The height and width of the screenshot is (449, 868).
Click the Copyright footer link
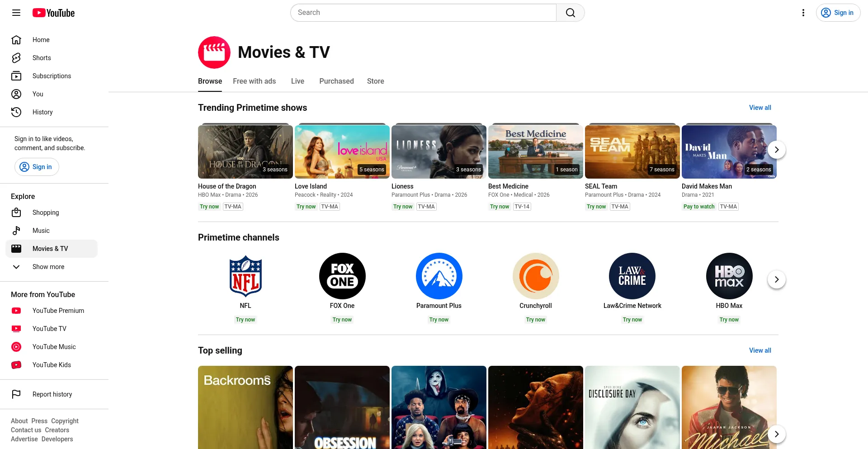pyautogui.click(x=65, y=421)
